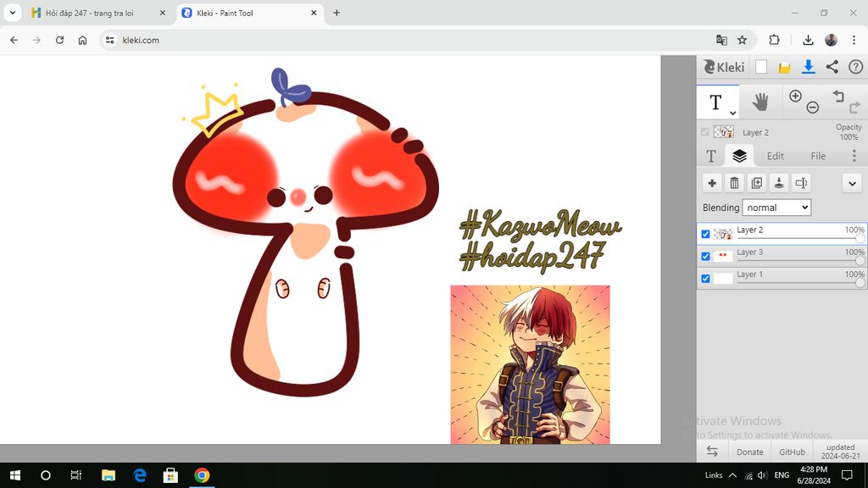Flip the interface side with swap arrows
This screenshot has width=868, height=488.
[x=712, y=452]
